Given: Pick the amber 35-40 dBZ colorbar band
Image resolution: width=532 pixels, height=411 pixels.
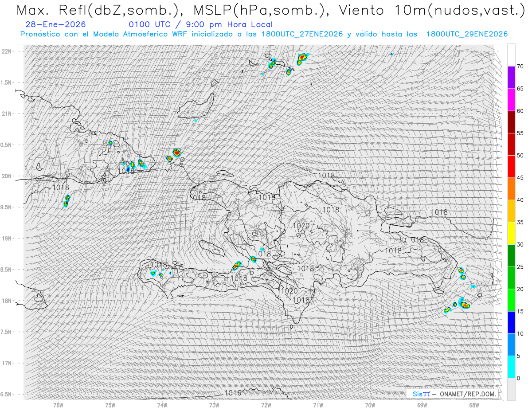Looking at the screenshot, I should coord(511,211).
